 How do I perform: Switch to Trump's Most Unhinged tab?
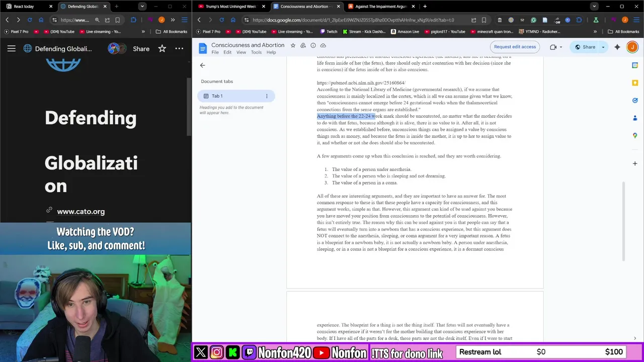231,7
